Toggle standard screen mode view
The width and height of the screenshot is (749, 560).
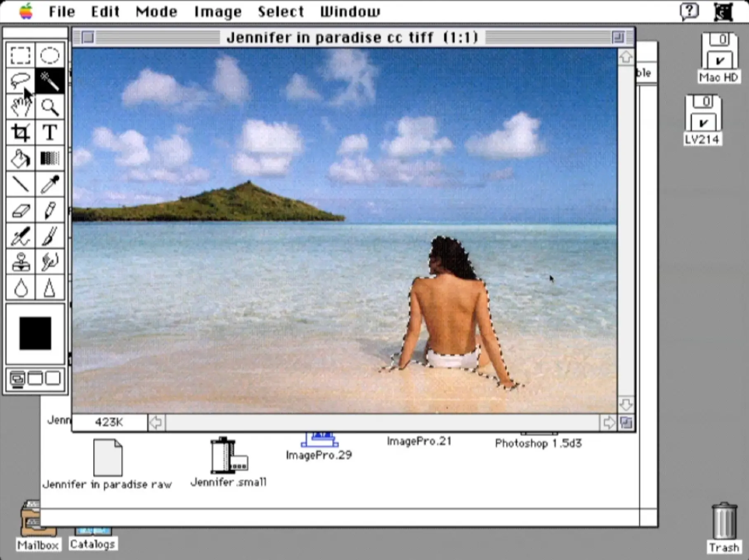click(17, 378)
